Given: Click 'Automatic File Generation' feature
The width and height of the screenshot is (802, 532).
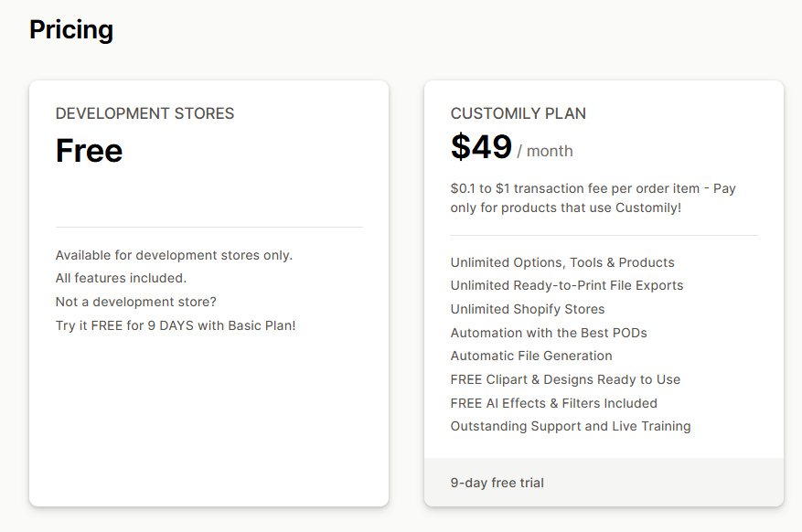Looking at the screenshot, I should click(531, 356).
